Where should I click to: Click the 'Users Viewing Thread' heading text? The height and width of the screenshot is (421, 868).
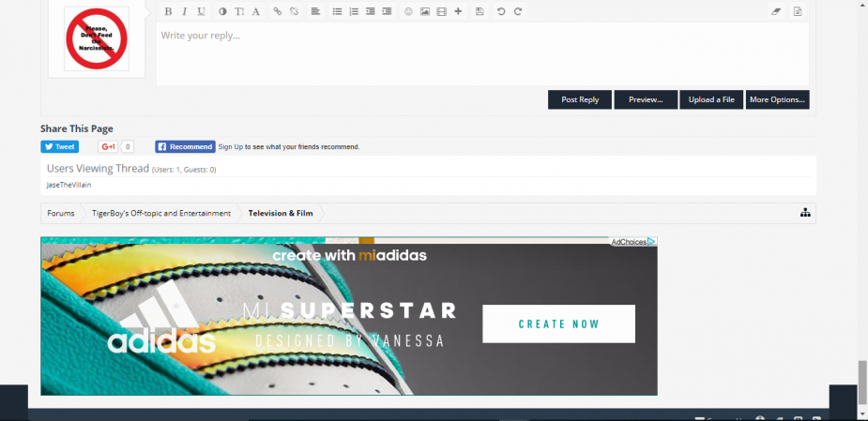[98, 168]
